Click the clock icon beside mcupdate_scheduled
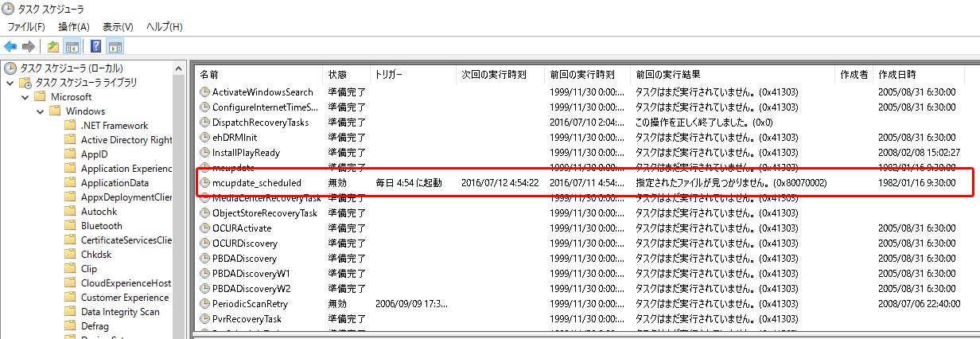The width and height of the screenshot is (980, 339). point(204,183)
